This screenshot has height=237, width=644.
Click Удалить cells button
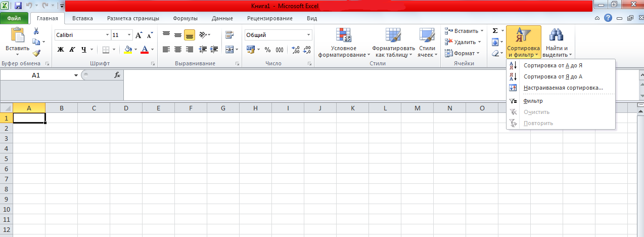click(464, 42)
